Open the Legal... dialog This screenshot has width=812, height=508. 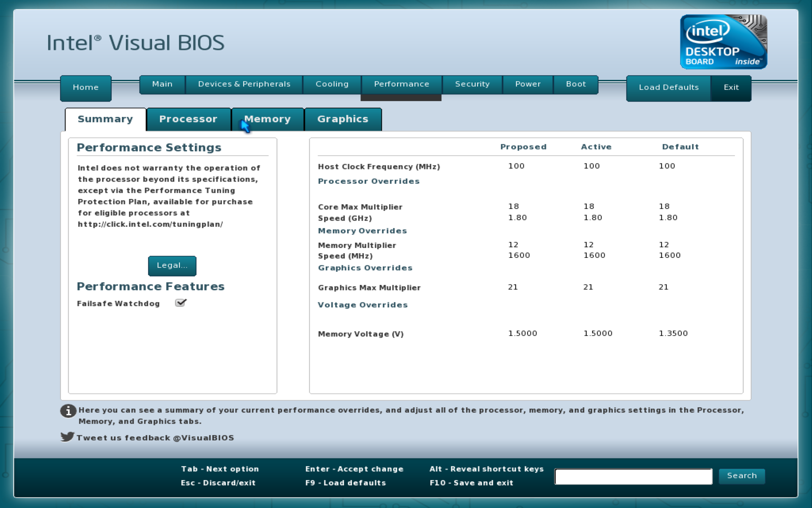point(172,265)
